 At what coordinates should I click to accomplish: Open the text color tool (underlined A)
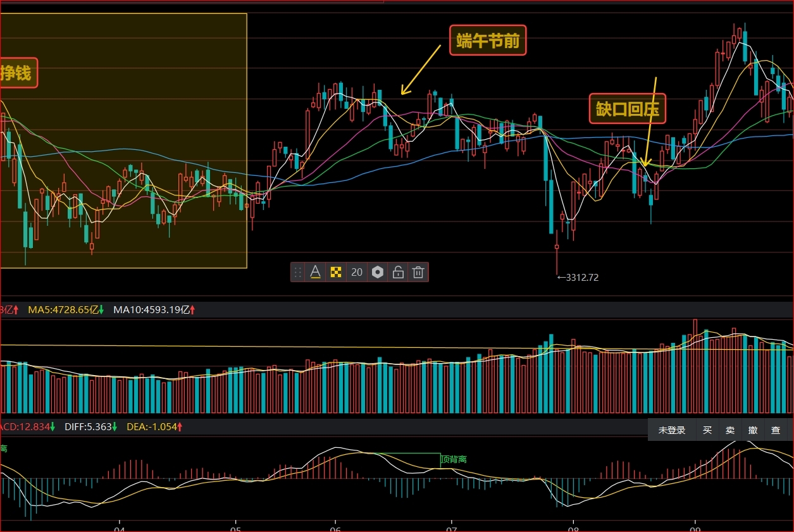[315, 272]
